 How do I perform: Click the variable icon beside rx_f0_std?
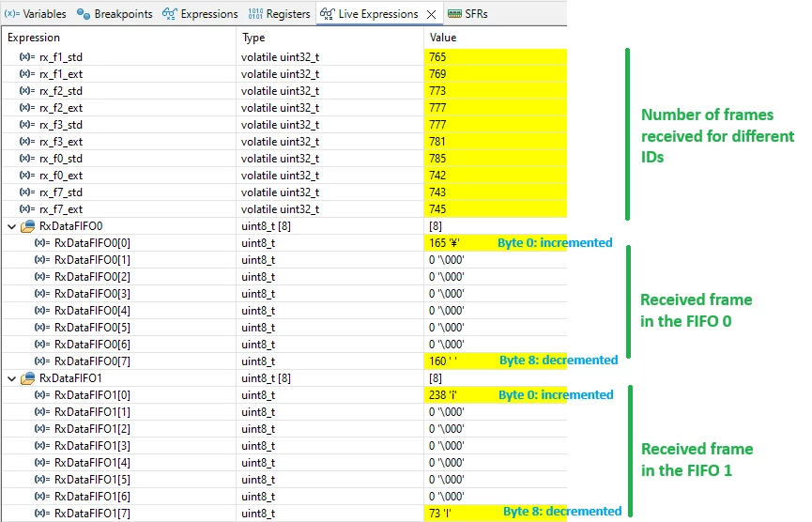(x=27, y=159)
